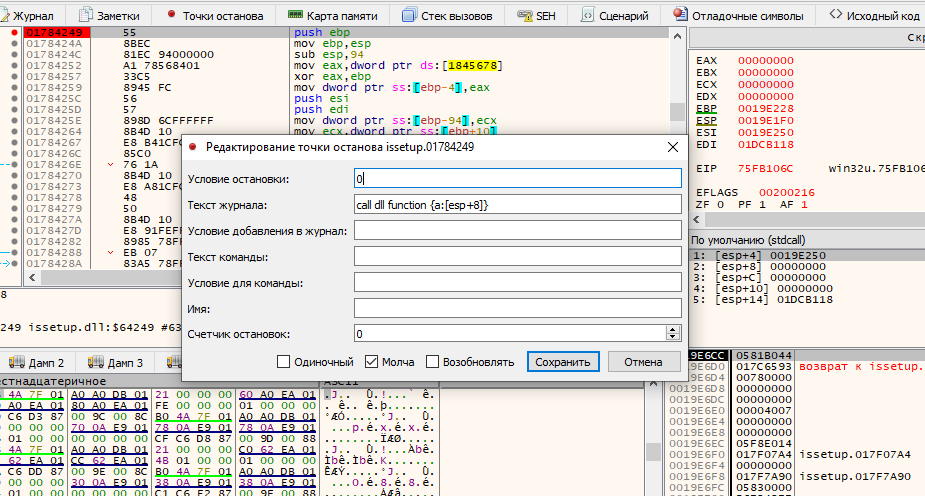Increase Счетчик остановок with up arrow
Image resolution: width=925 pixels, height=496 pixels.
coord(672,329)
